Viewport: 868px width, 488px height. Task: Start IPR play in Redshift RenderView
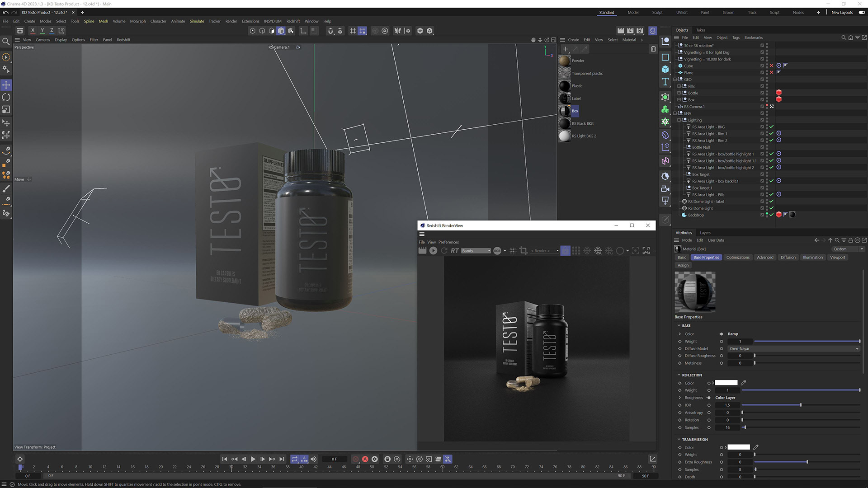(433, 251)
